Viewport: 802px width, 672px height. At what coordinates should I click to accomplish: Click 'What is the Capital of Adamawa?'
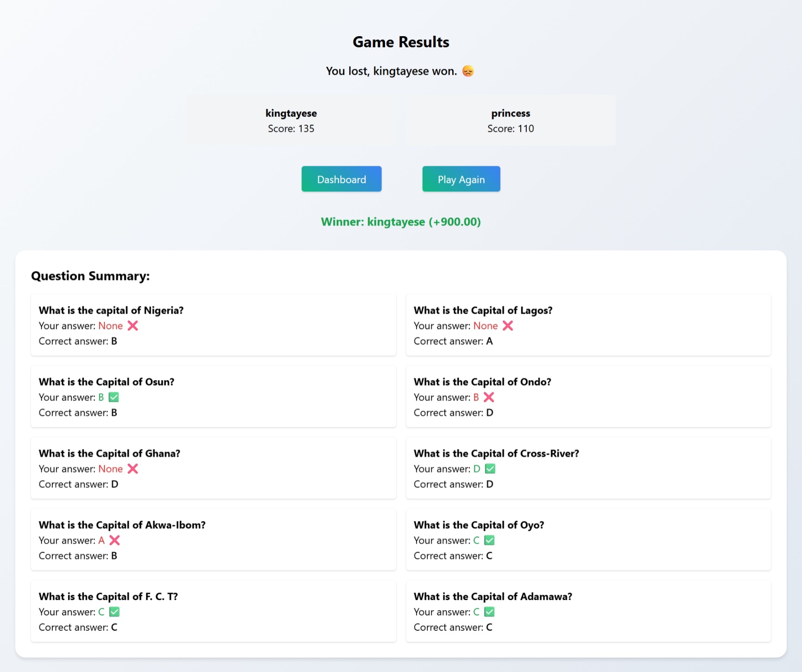click(x=493, y=596)
